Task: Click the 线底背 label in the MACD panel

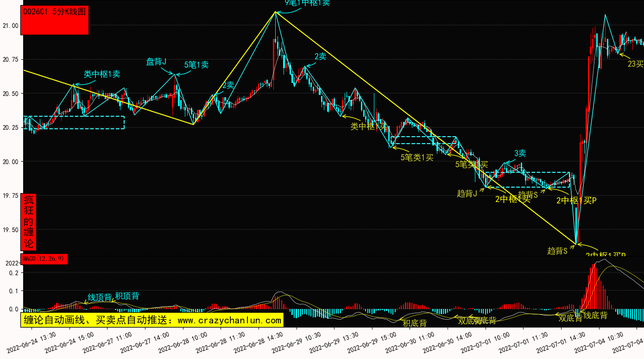Action: tap(595, 315)
